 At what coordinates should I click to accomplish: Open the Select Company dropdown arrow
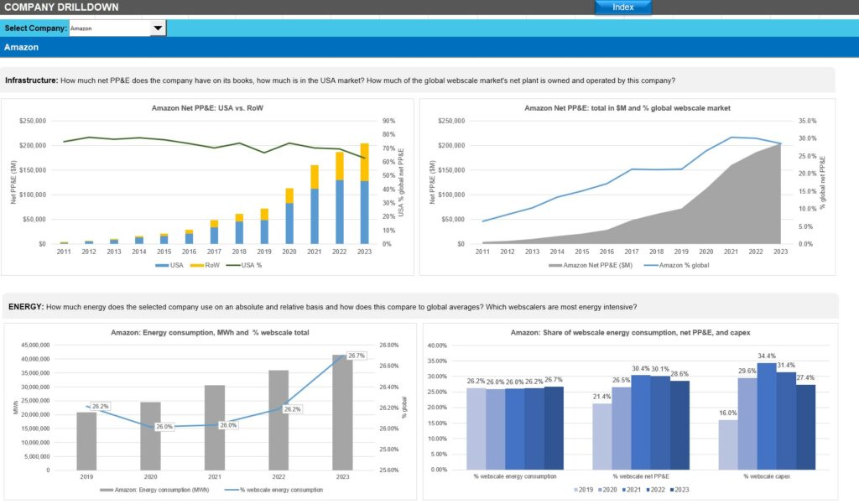tap(158, 29)
